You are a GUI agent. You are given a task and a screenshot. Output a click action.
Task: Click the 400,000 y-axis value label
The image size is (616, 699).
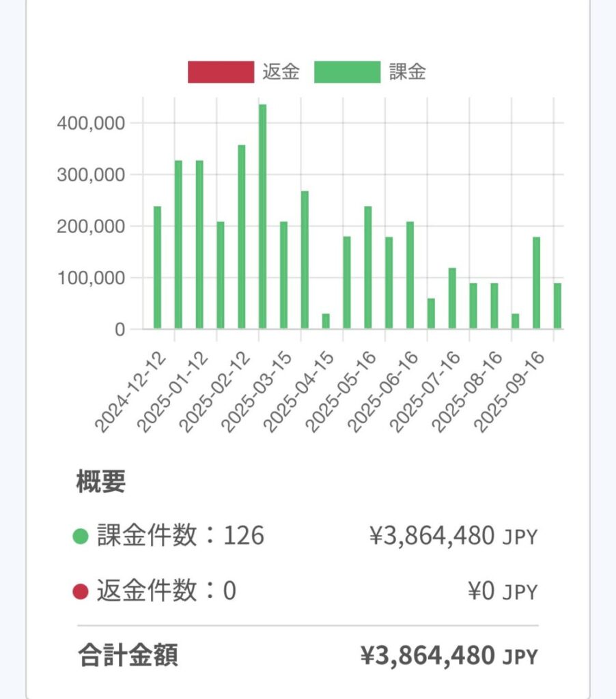point(91,124)
